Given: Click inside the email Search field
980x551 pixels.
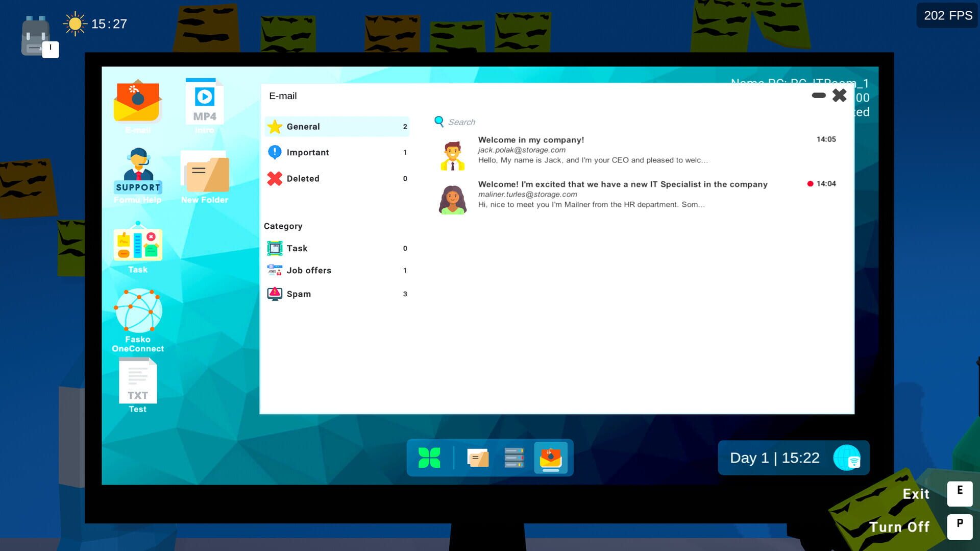Looking at the screenshot, I should [461, 122].
